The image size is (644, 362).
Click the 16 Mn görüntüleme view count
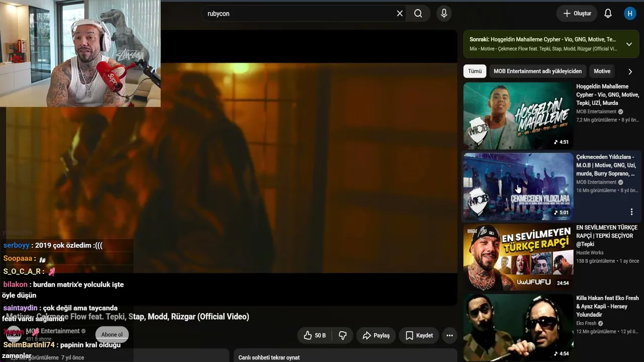[x=596, y=191]
